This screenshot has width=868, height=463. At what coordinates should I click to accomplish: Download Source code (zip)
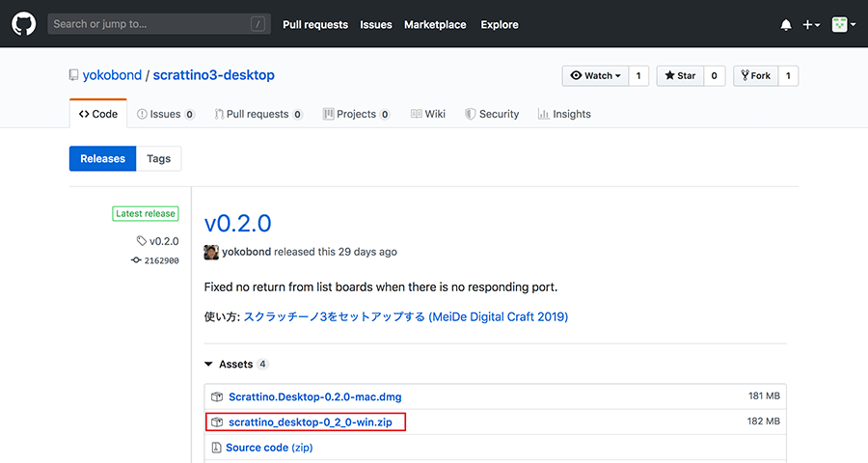tap(269, 448)
